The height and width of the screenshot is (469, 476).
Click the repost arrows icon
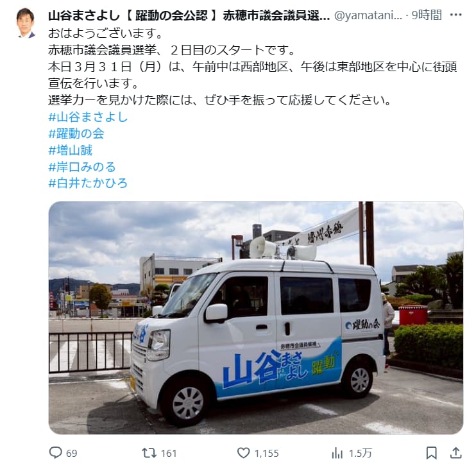pyautogui.click(x=149, y=453)
